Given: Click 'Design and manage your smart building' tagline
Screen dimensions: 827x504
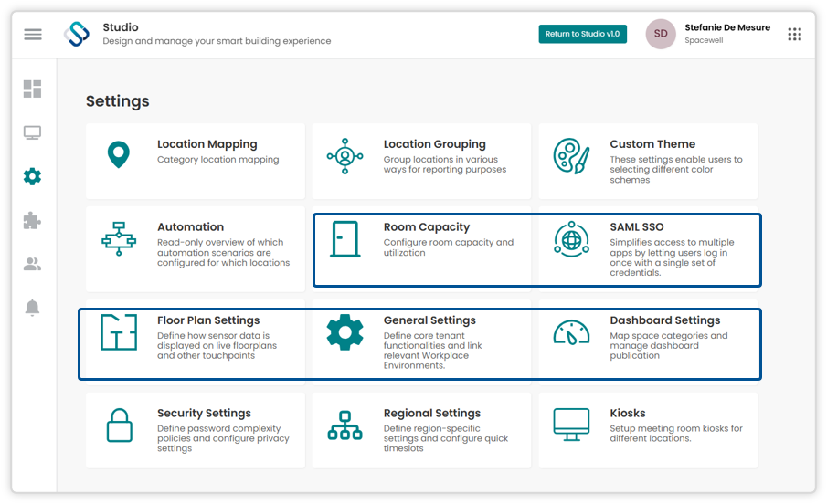Looking at the screenshot, I should point(217,41).
